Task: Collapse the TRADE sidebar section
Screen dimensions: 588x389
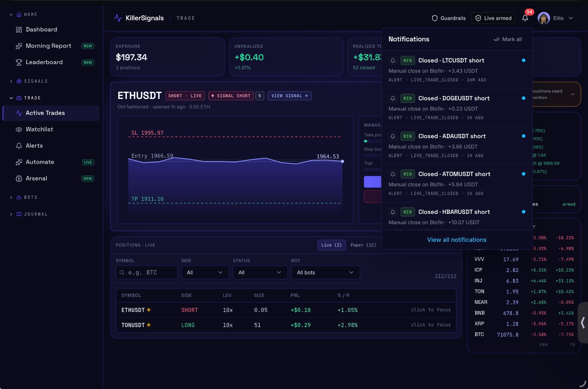Action: tap(11, 98)
